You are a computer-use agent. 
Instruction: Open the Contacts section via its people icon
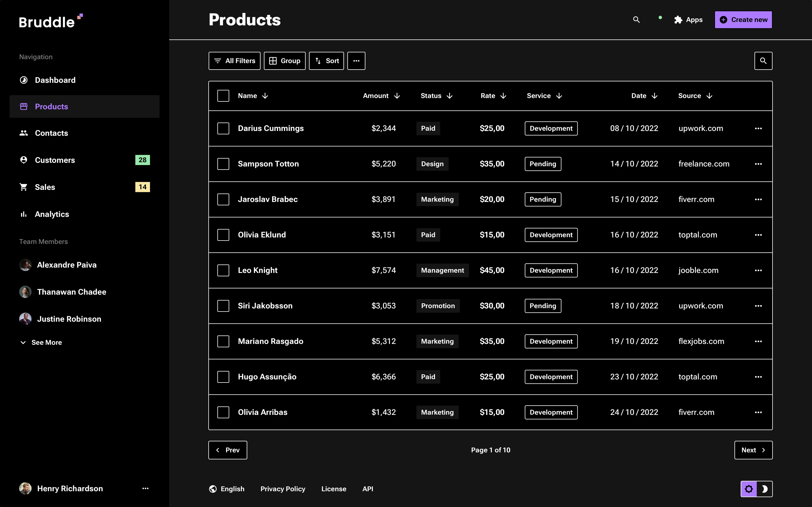[23, 133]
